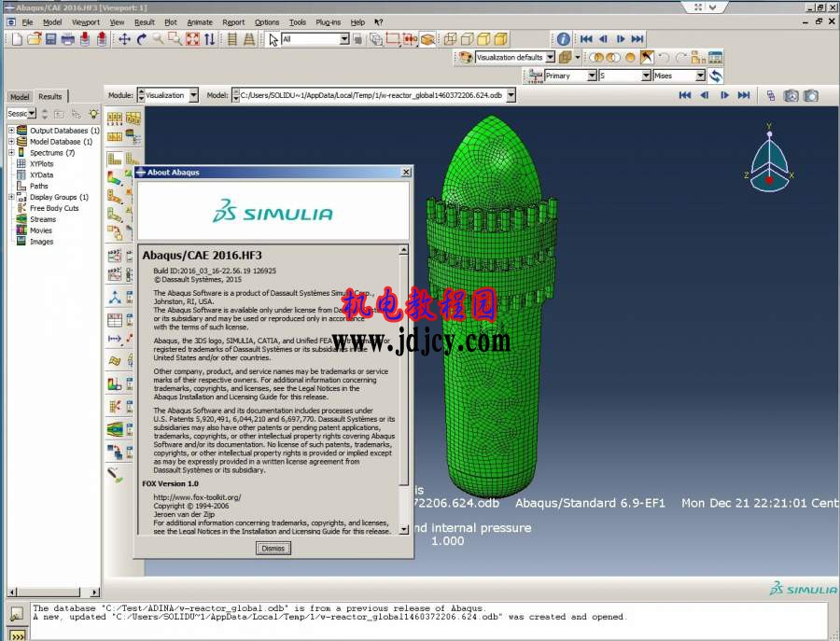Create a new model database

pyautogui.click(x=17, y=39)
